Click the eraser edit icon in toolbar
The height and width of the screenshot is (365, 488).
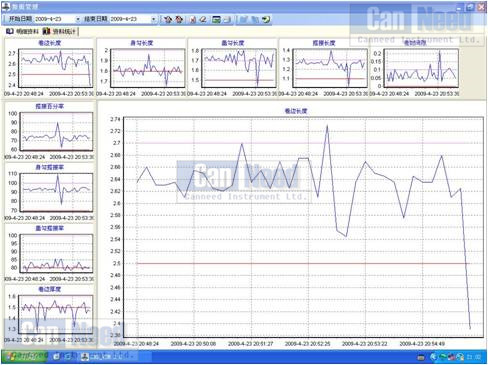point(203,19)
